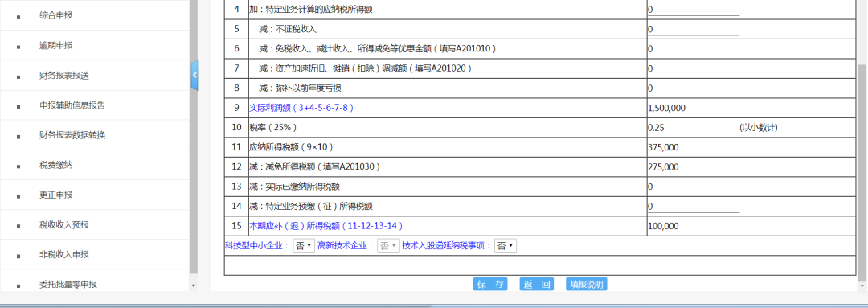
Task: Click 减免所得税额 (填写A201030) label
Action: click(314, 166)
